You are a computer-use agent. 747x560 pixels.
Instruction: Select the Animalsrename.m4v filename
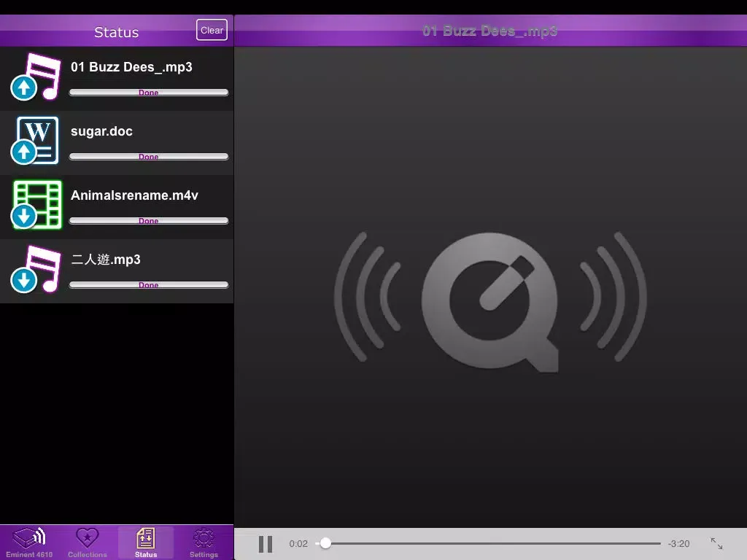coord(134,195)
